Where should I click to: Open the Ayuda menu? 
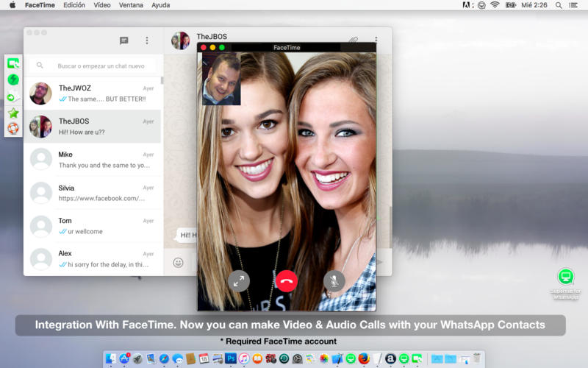click(160, 5)
